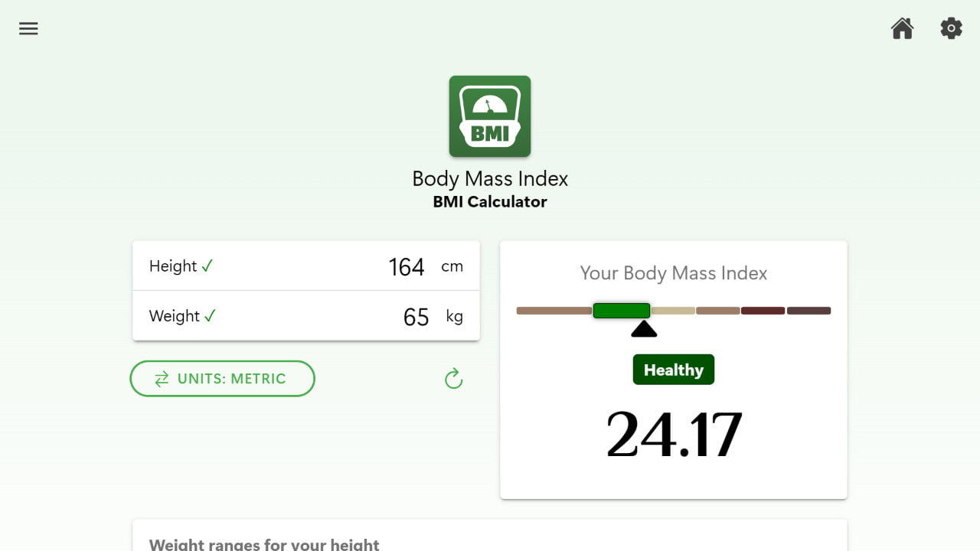Click the refresh/reset icon
The width and height of the screenshot is (980, 551).
(453, 378)
